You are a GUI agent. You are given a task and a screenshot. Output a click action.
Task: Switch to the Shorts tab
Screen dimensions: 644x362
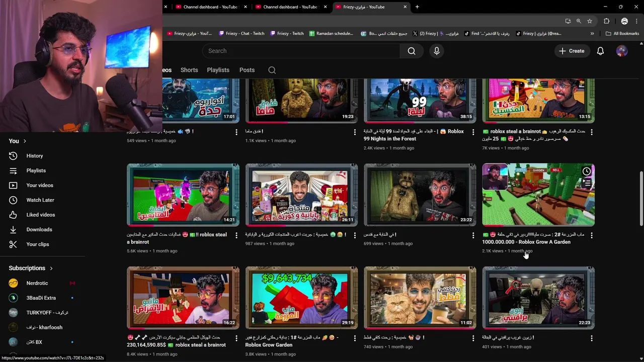click(x=189, y=70)
